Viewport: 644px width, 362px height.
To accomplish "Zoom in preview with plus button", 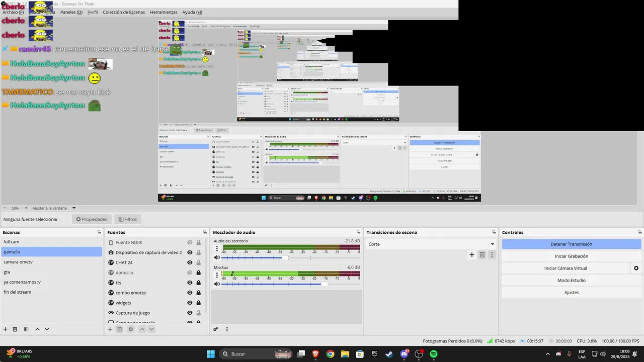I will point(26,208).
